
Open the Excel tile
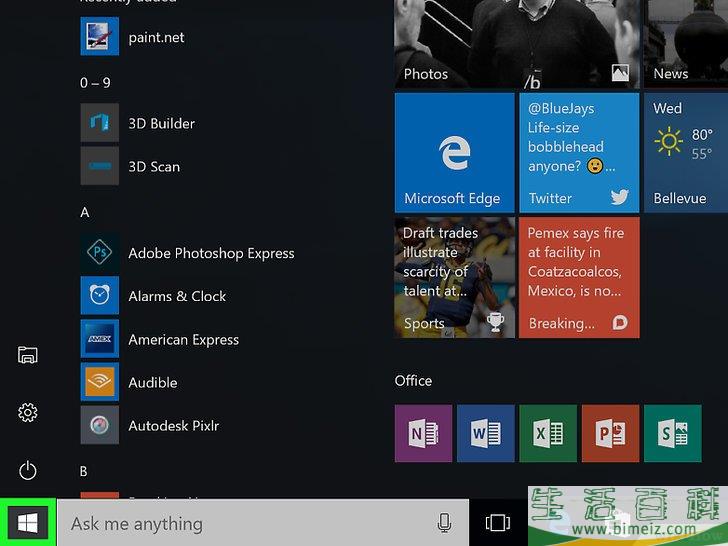click(548, 433)
